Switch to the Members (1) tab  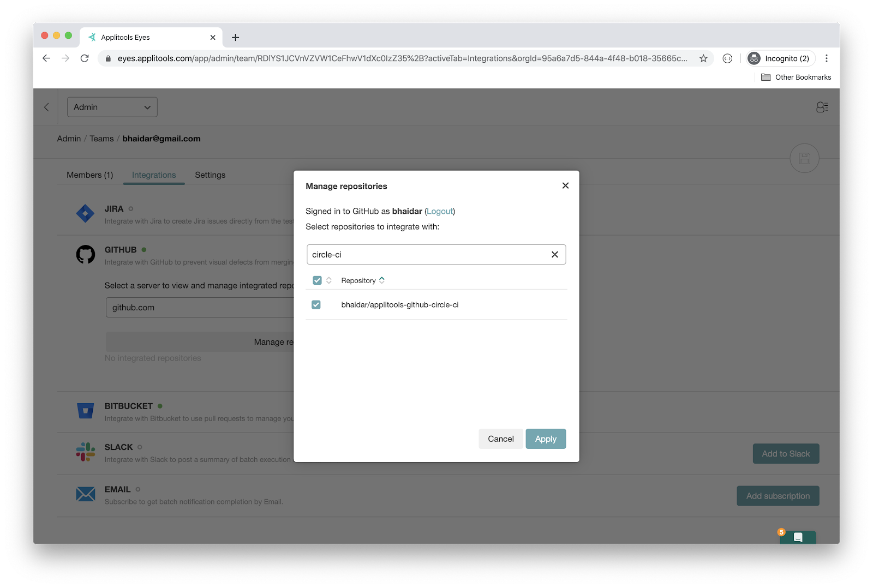[89, 175]
